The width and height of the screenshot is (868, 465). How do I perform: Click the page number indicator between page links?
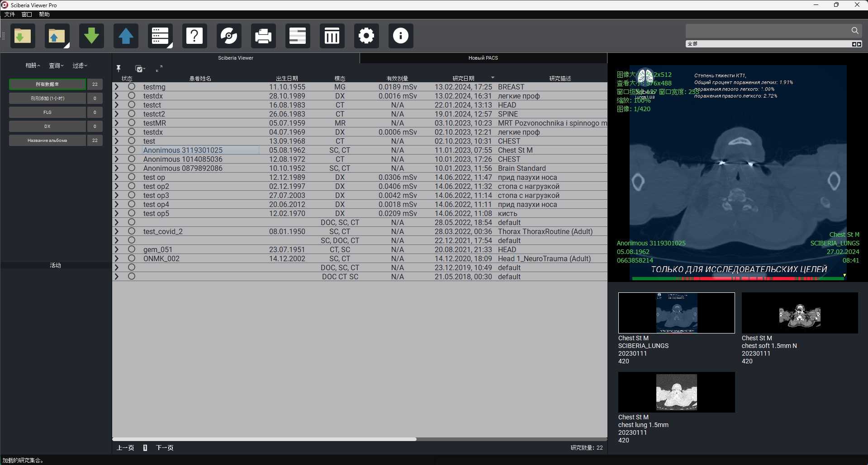pos(145,448)
